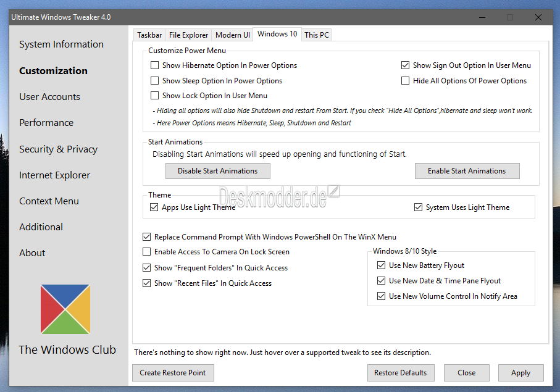This screenshot has width=560, height=392.
Task: Click Enable Start Animations button
Action: [x=467, y=171]
